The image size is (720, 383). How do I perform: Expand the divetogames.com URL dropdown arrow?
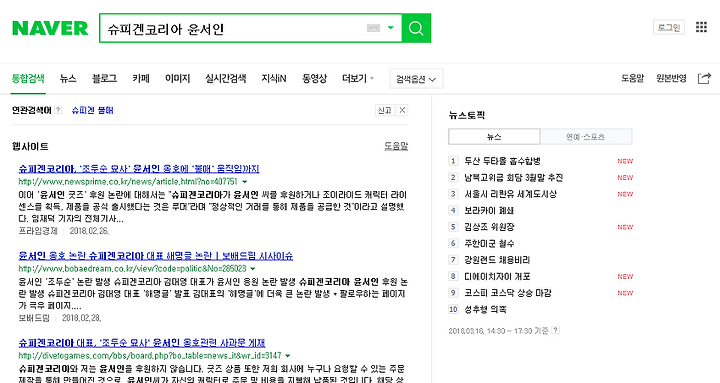[288, 355]
